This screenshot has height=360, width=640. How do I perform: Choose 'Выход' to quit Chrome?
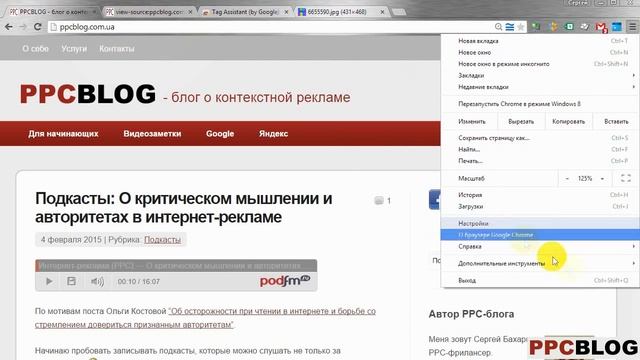540,280
